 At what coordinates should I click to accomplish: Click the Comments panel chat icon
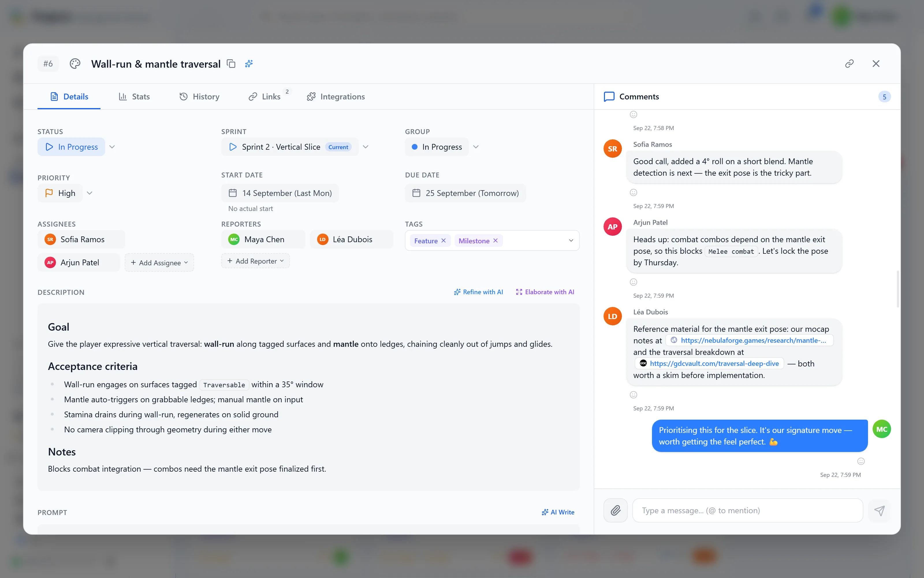coord(609,96)
